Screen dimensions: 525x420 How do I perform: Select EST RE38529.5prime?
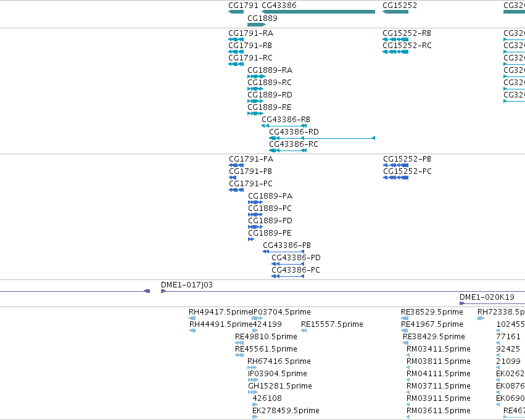tap(432, 312)
